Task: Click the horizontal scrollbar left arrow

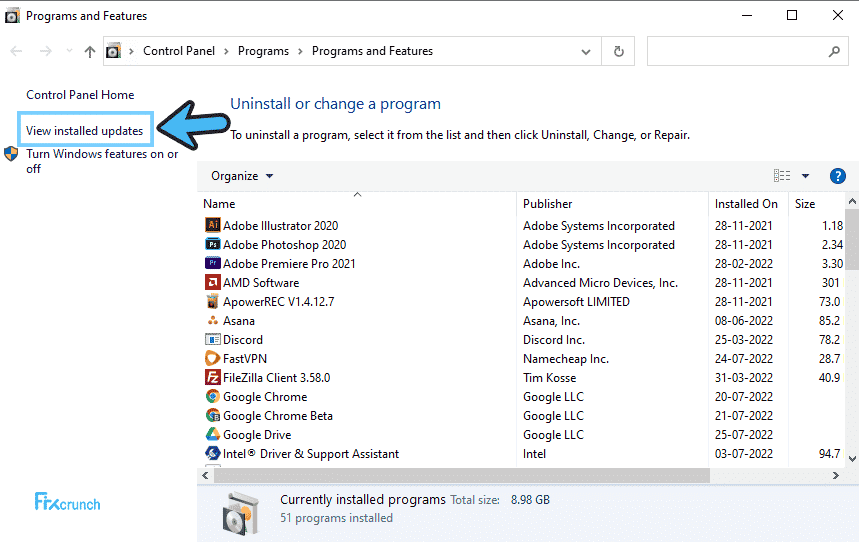Action: (205, 476)
